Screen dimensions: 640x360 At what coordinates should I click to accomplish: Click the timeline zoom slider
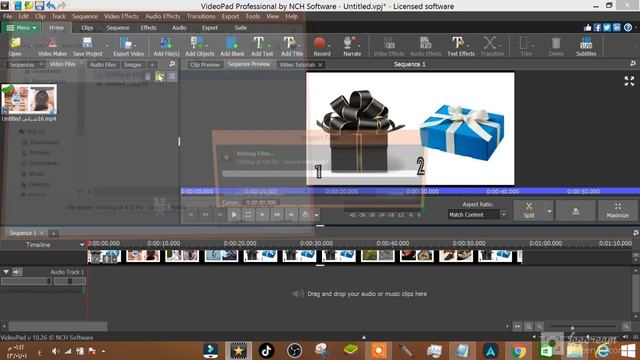coord(583,327)
